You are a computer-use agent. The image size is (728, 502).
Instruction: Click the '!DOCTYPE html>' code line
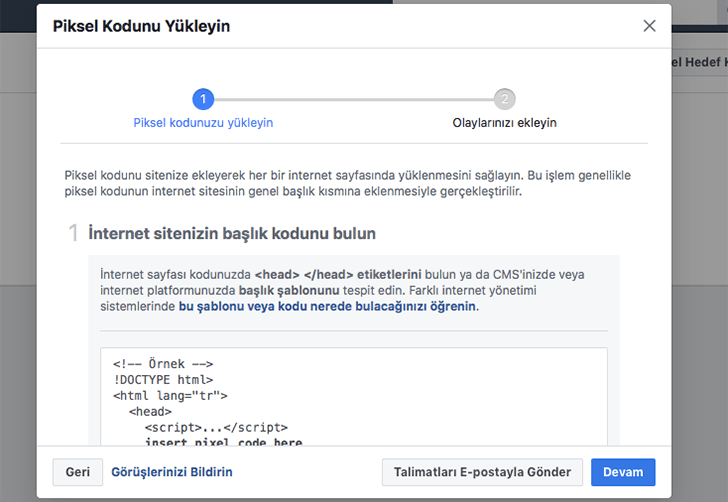pyautogui.click(x=163, y=380)
